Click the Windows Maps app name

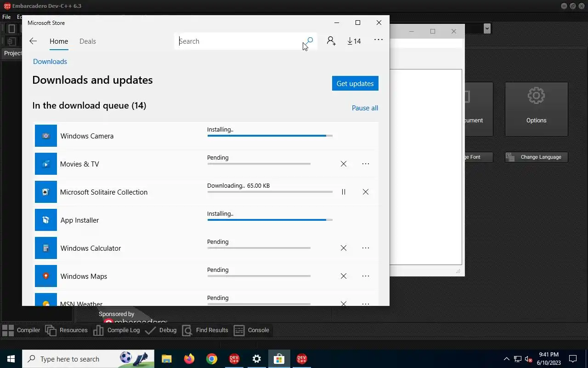(x=84, y=276)
